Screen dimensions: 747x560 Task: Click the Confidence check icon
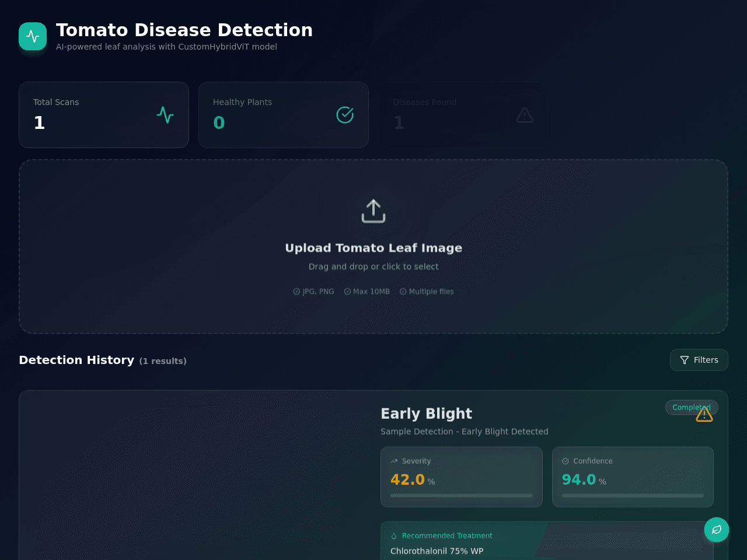[566, 461]
